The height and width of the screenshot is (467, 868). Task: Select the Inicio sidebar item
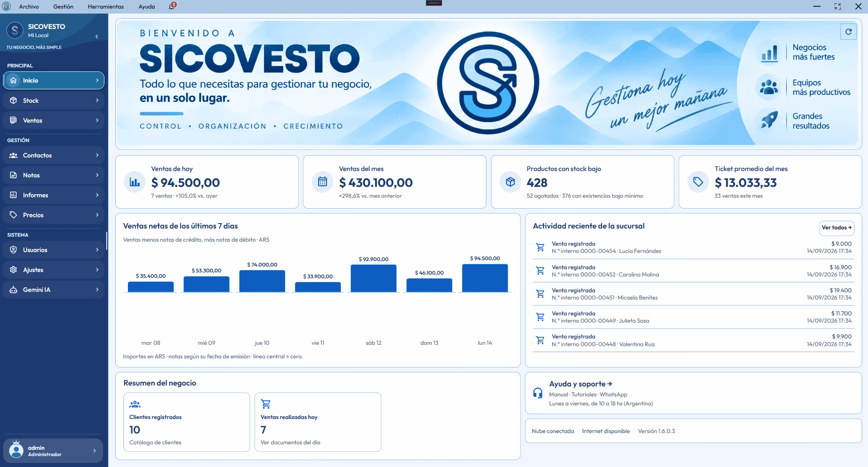(54, 81)
